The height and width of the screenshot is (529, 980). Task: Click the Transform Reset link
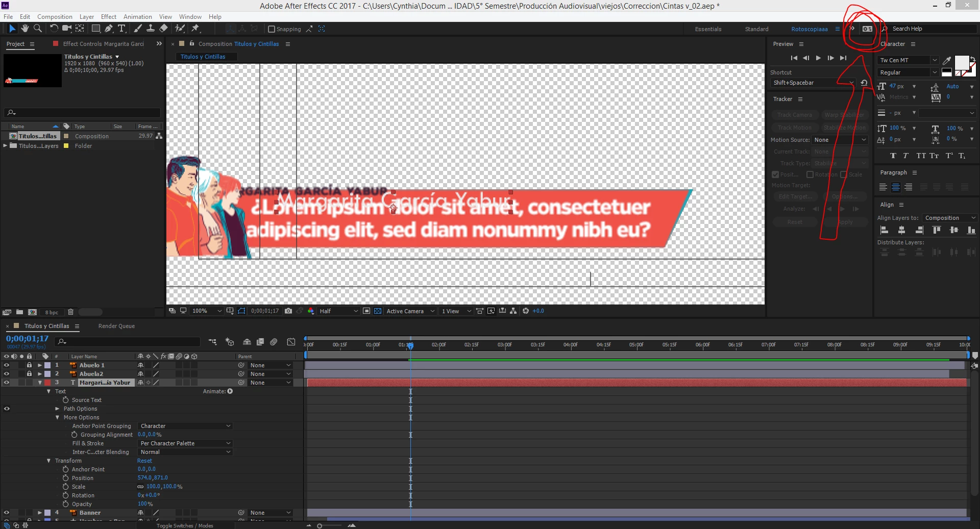point(144,461)
